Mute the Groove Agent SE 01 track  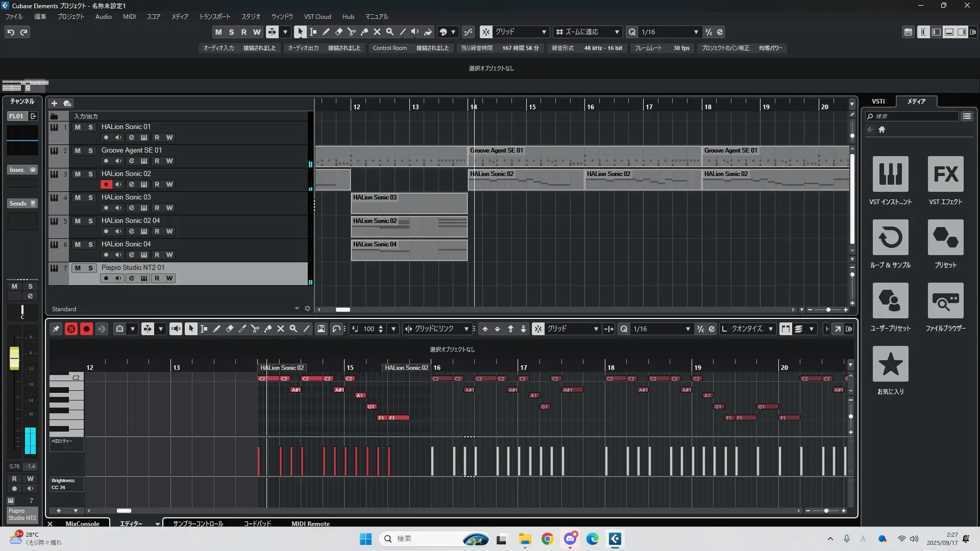tap(78, 151)
